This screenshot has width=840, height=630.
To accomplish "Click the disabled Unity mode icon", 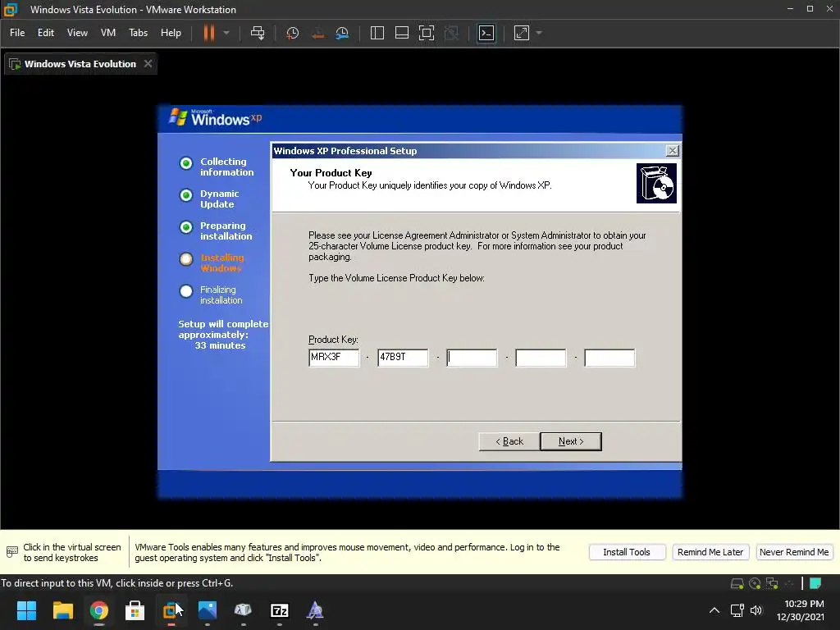I will (x=452, y=33).
